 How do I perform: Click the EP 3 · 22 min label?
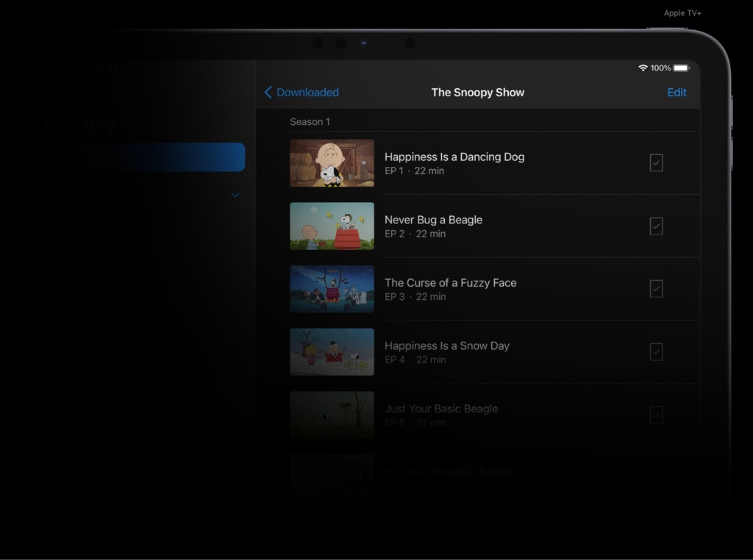pyautogui.click(x=415, y=297)
